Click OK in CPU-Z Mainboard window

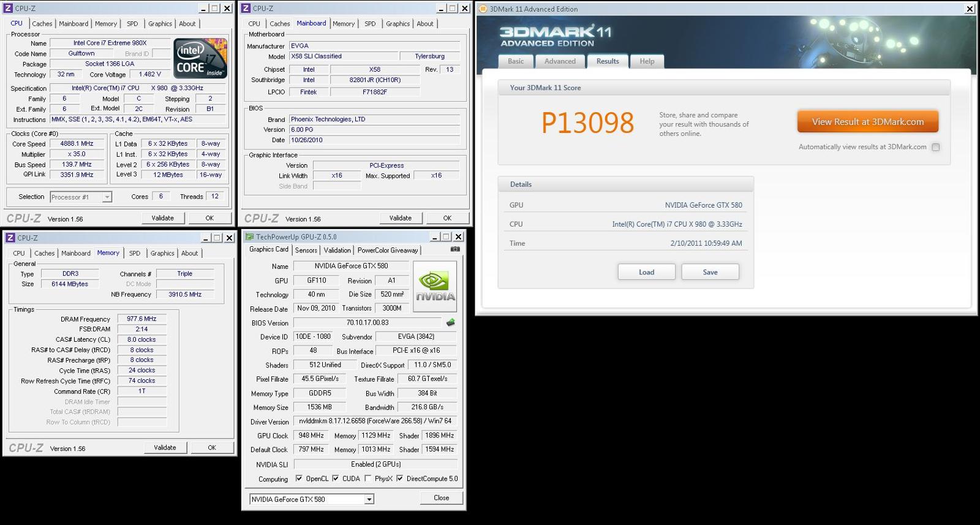tap(447, 218)
